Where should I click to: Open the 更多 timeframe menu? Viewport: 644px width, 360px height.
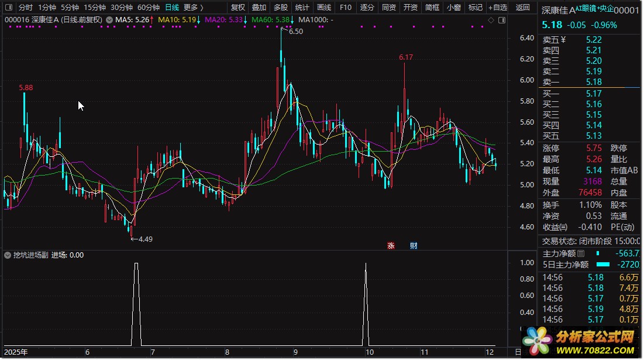[x=194, y=8]
